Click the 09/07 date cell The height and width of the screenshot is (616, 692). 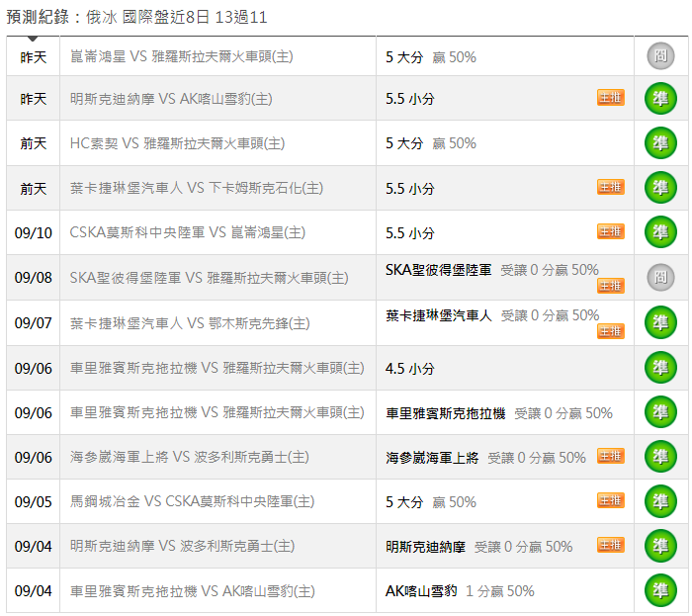(x=33, y=322)
